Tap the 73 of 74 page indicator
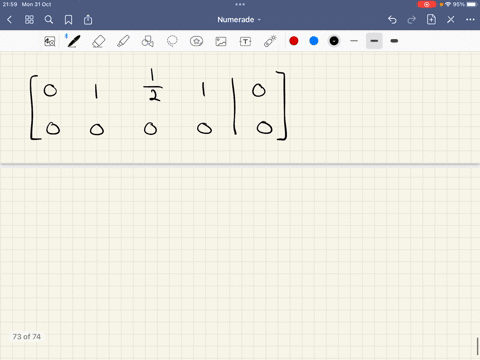480x360 pixels. tap(27, 337)
